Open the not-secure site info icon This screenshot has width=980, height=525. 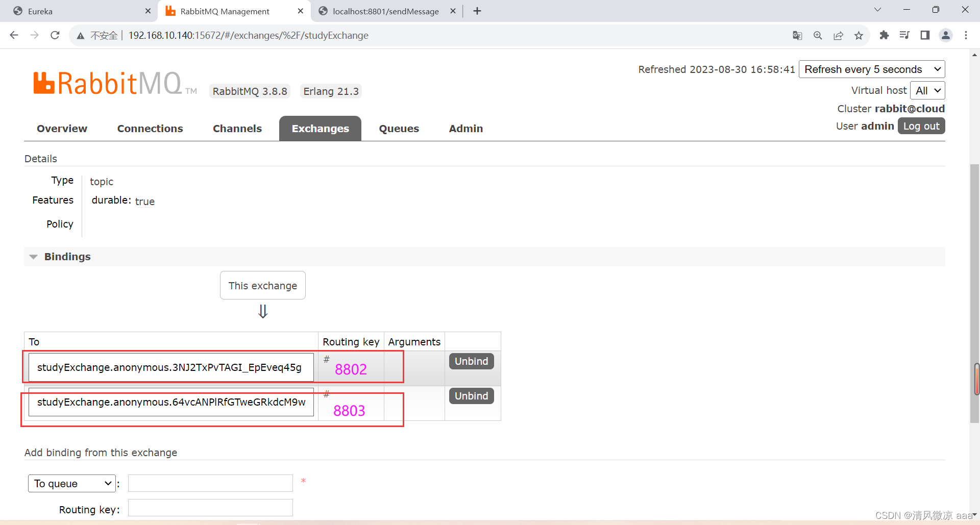[81, 36]
